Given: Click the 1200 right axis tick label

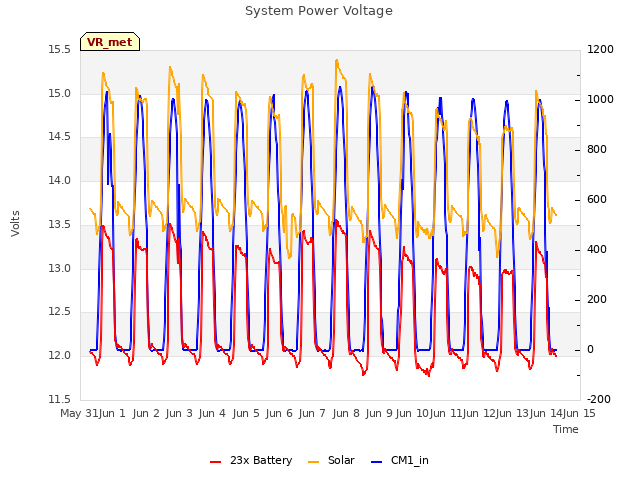Looking at the screenshot, I should (600, 50).
